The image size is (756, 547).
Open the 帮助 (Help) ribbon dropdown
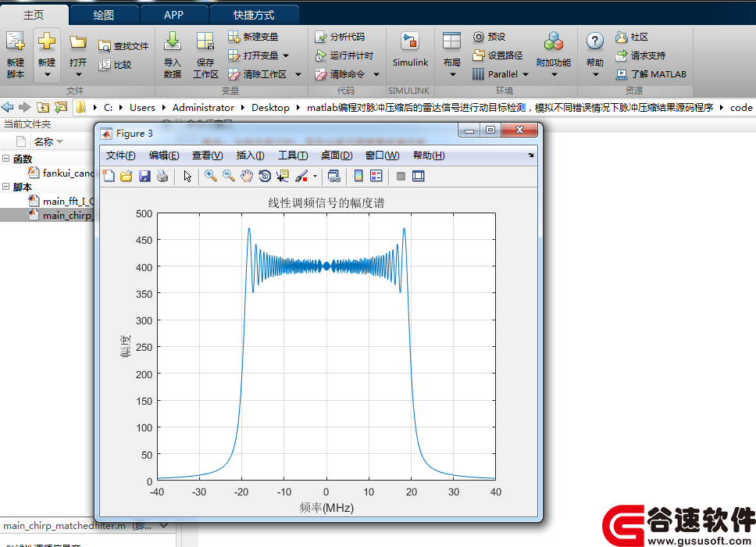[595, 75]
